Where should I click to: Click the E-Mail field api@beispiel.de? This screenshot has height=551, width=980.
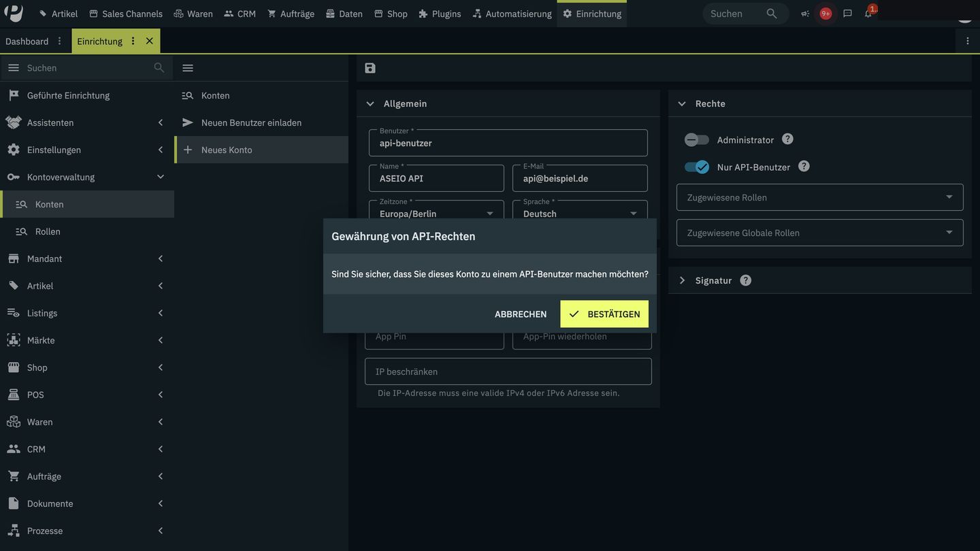point(580,178)
